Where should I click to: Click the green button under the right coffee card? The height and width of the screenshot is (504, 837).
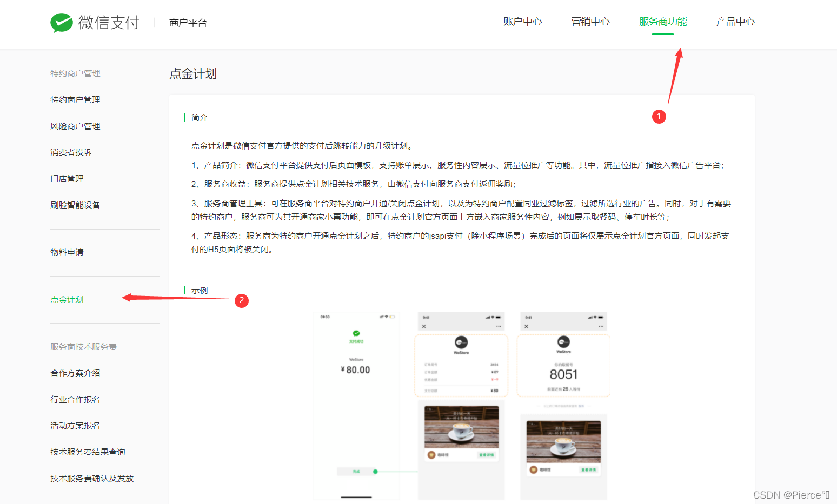click(588, 470)
